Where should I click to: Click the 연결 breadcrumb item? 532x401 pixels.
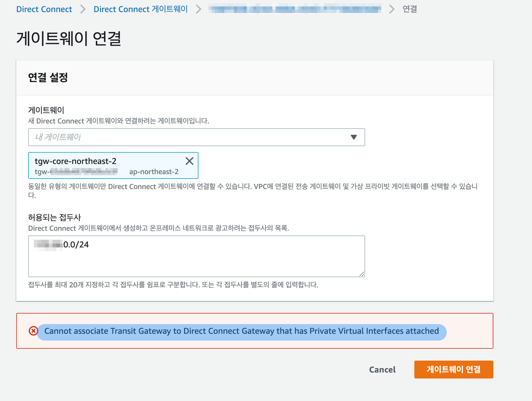pos(410,9)
